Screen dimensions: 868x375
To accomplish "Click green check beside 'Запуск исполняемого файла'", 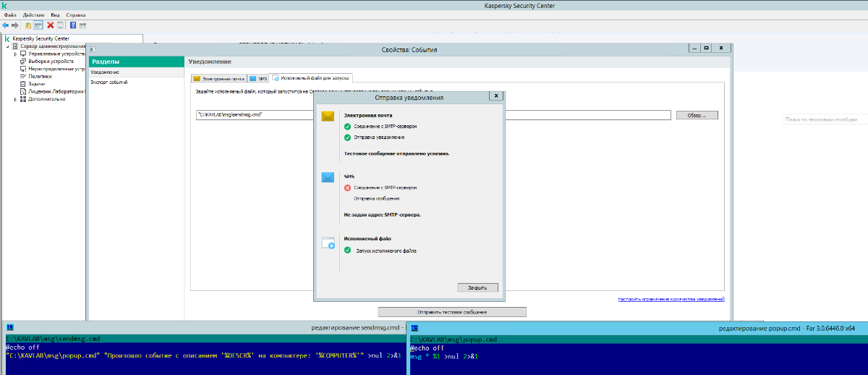I will tap(347, 250).
